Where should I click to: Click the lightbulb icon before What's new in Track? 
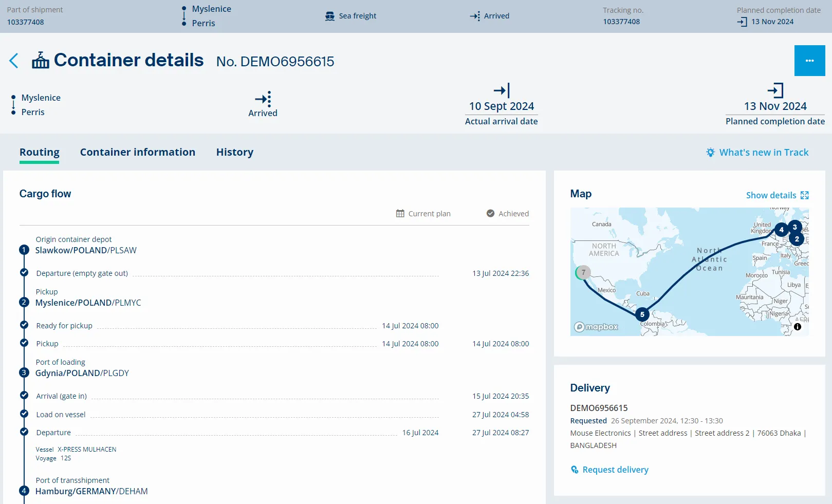click(710, 152)
